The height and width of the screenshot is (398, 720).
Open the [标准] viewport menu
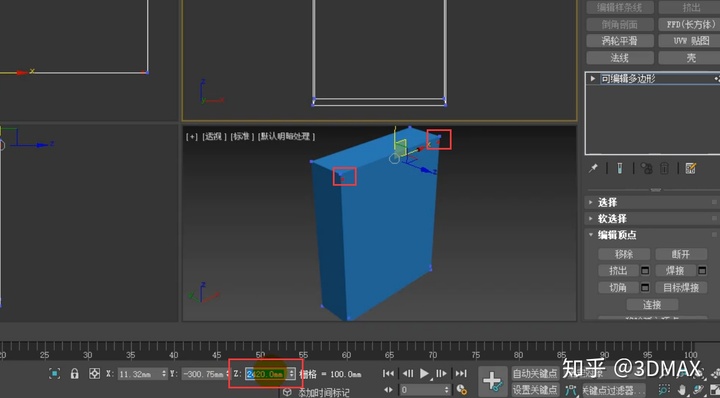(x=242, y=136)
